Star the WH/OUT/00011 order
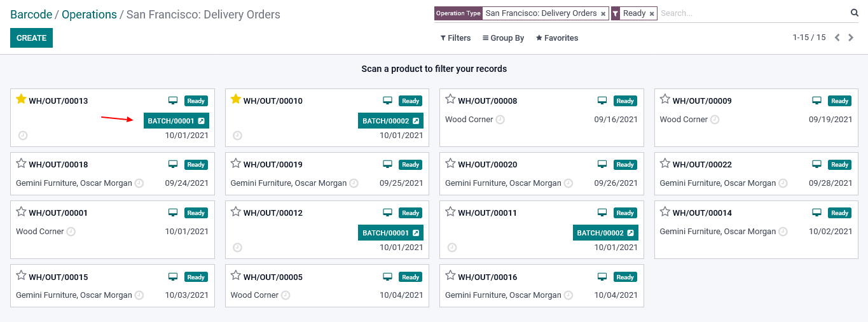The width and height of the screenshot is (868, 322). click(450, 212)
